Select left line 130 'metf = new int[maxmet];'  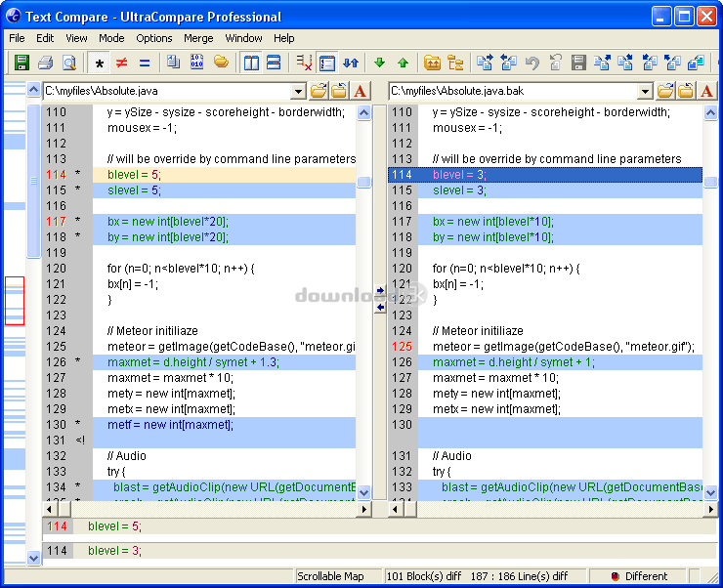click(x=224, y=425)
